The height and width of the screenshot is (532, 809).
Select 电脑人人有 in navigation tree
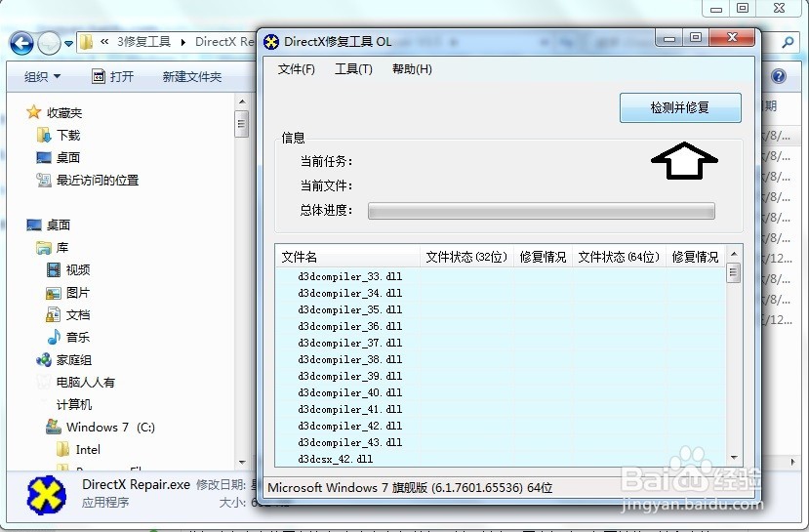click(x=86, y=383)
